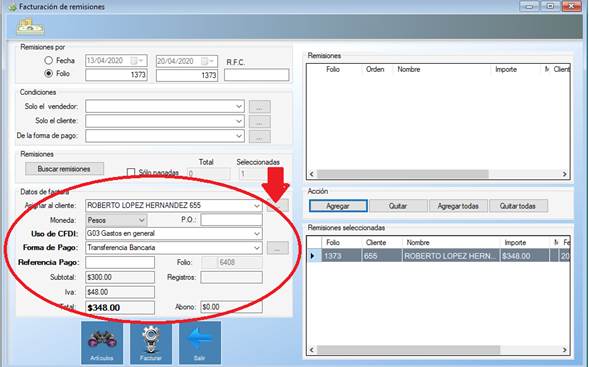Open the calendar picker on date 20/04/2020

[208, 61]
